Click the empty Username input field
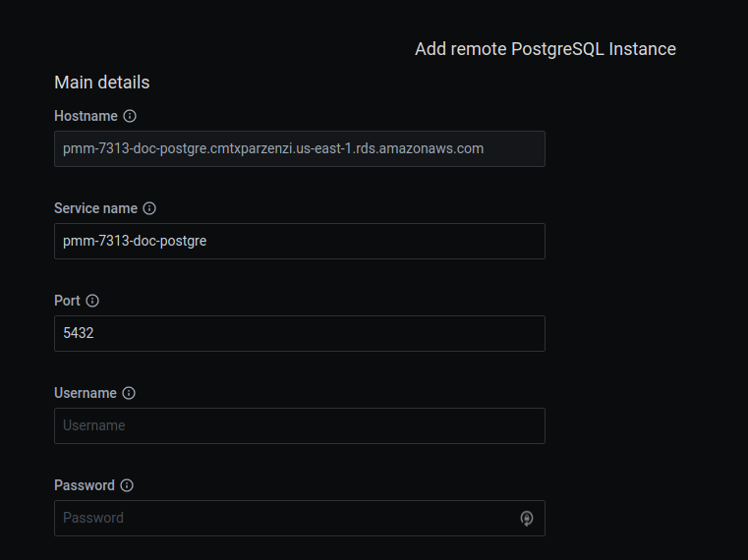Screen dimensions: 748x560 [x=299, y=425]
